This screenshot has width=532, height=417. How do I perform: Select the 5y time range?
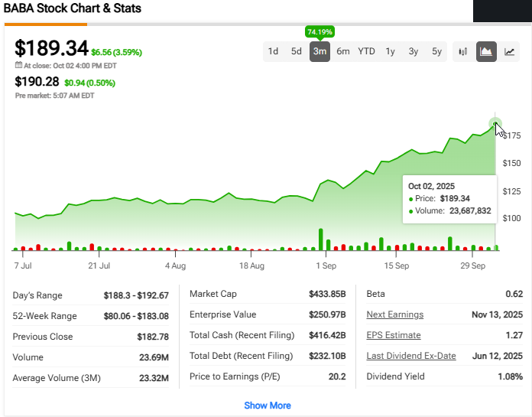(436, 52)
